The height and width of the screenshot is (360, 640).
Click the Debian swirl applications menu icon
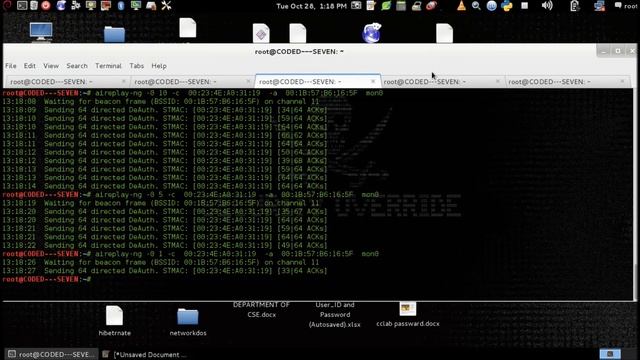click(x=7, y=5)
